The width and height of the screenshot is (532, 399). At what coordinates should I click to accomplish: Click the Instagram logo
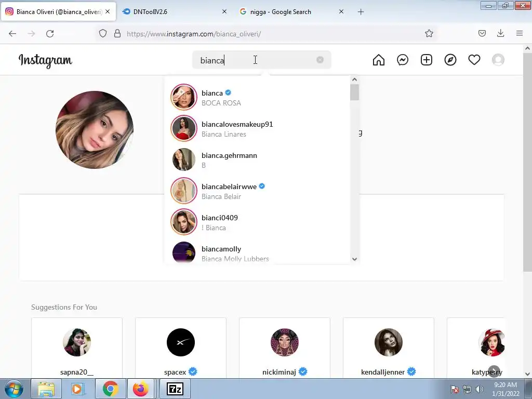[x=45, y=61]
